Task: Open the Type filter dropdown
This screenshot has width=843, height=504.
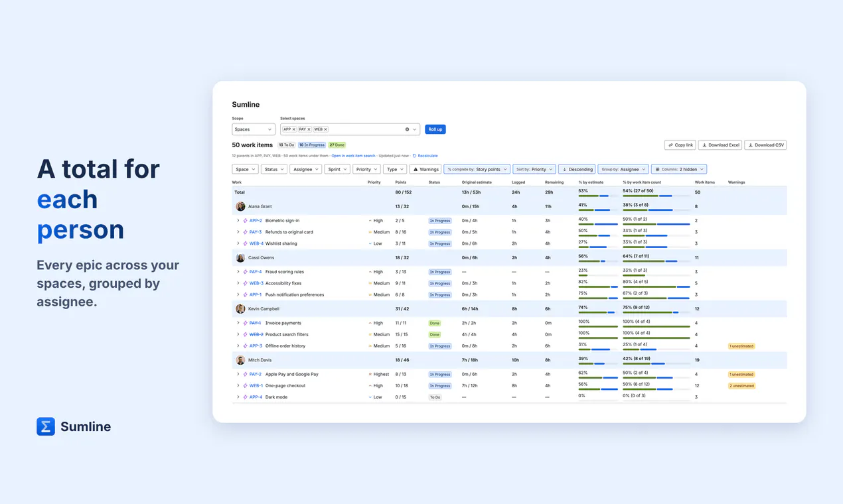Action: pyautogui.click(x=395, y=169)
